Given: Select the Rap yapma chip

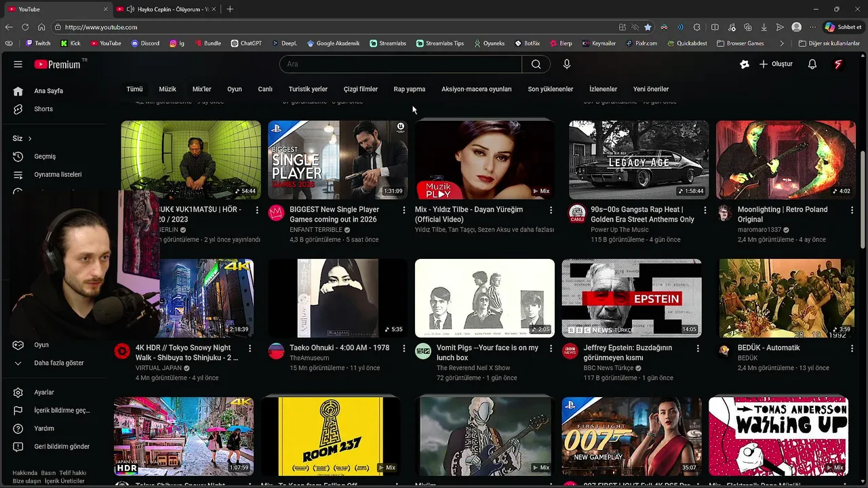Looking at the screenshot, I should (x=410, y=89).
